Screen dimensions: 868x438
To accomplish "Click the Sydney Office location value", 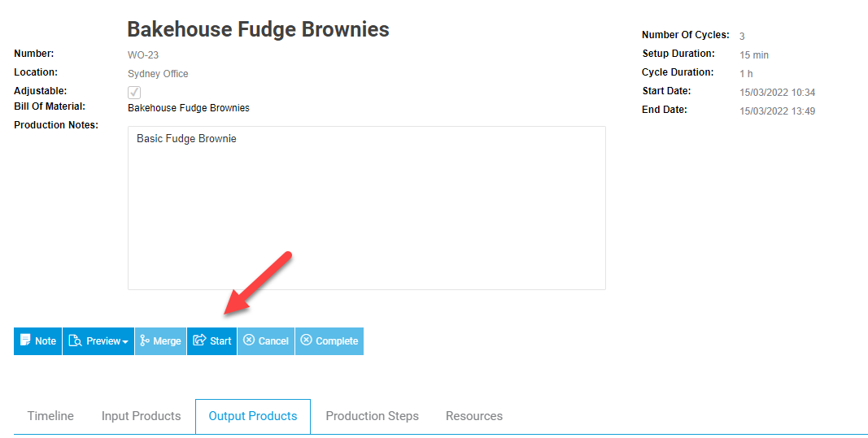I will click(x=158, y=74).
